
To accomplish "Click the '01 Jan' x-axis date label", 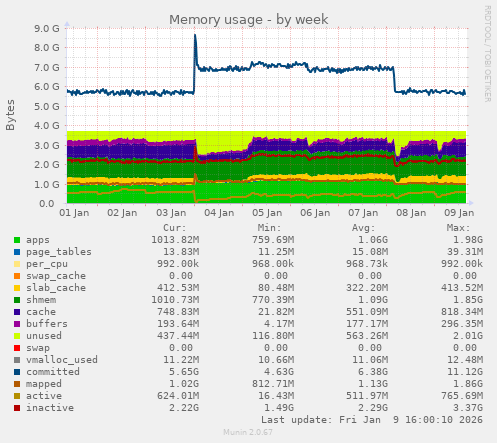I will pos(74,213).
